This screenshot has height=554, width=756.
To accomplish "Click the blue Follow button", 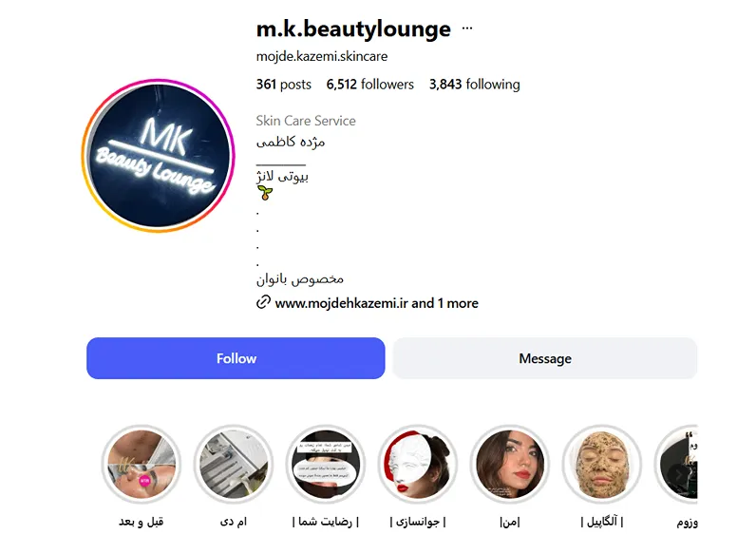I will click(236, 358).
